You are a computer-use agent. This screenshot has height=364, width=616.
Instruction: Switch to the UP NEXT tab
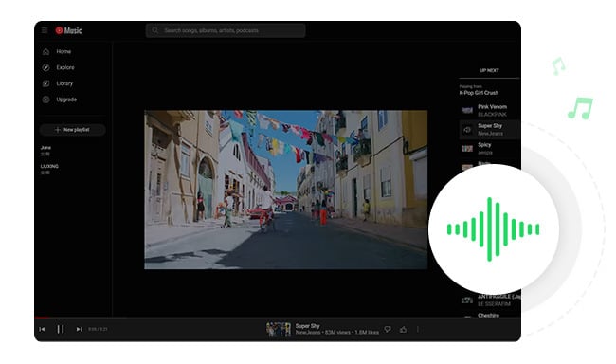[x=489, y=70]
